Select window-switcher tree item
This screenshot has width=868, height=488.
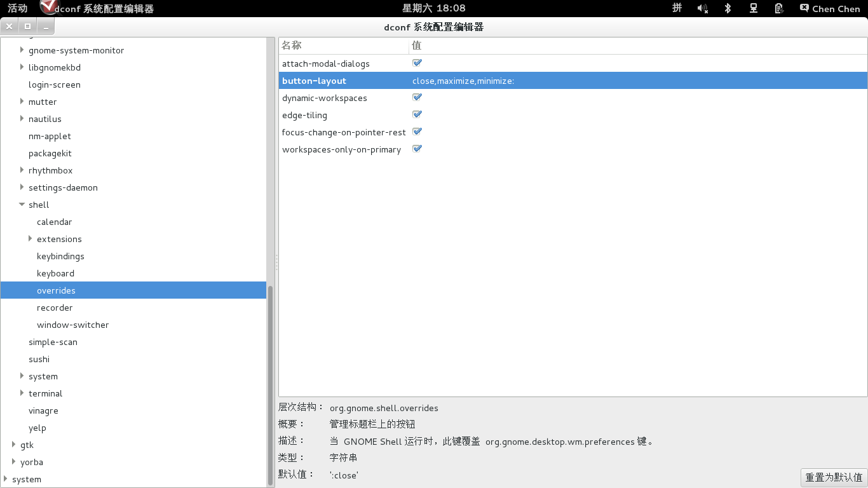[x=73, y=325]
